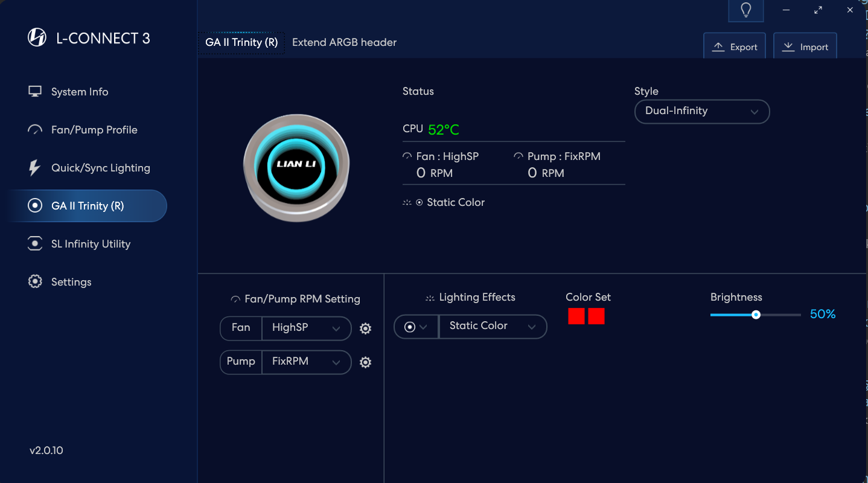Pick the second red color swatch

[x=596, y=316]
